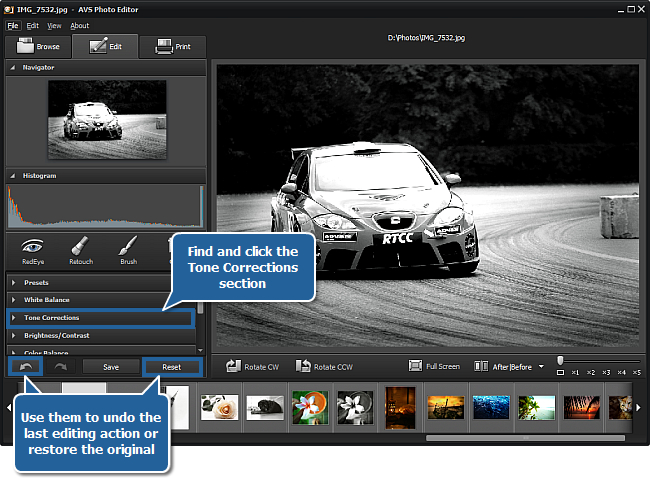650x478 pixels.
Task: Click the Undo arrow button
Action: [x=26, y=367]
